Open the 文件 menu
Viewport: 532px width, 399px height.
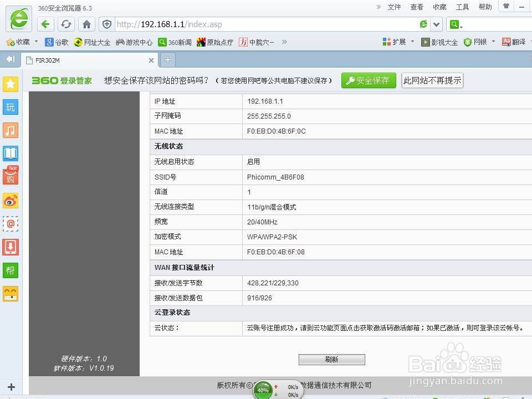[x=394, y=7]
